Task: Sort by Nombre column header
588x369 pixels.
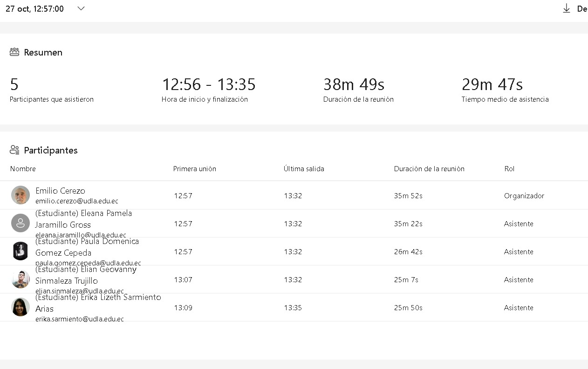Action: pyautogui.click(x=23, y=169)
